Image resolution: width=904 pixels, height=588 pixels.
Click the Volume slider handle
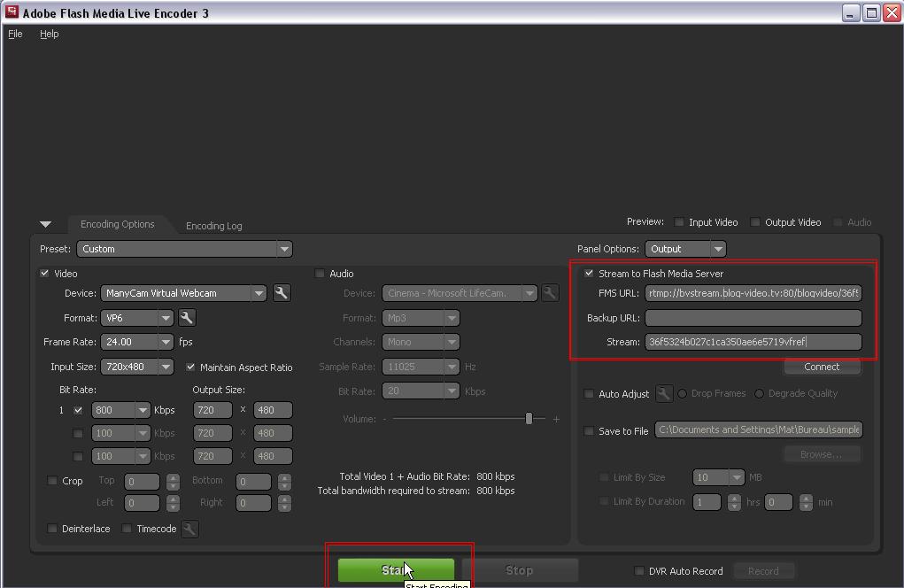(x=529, y=419)
